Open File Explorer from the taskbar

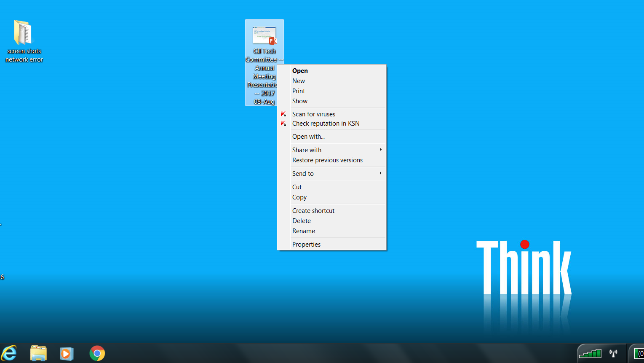point(38,353)
